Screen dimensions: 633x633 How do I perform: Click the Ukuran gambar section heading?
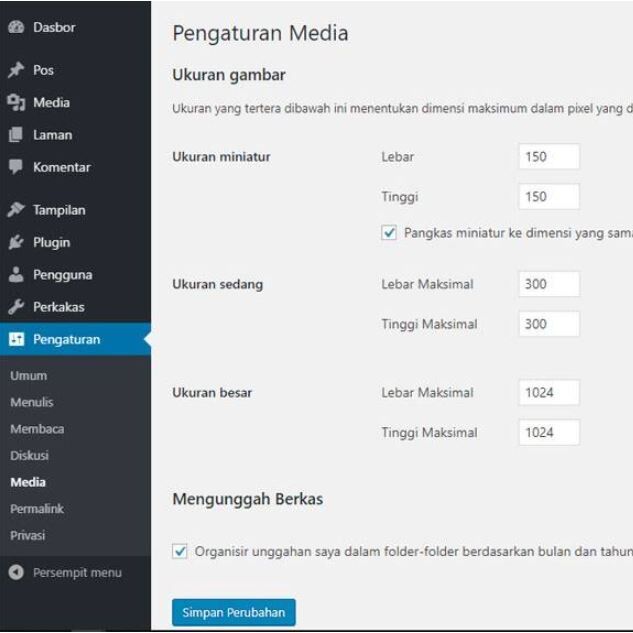coord(229,75)
